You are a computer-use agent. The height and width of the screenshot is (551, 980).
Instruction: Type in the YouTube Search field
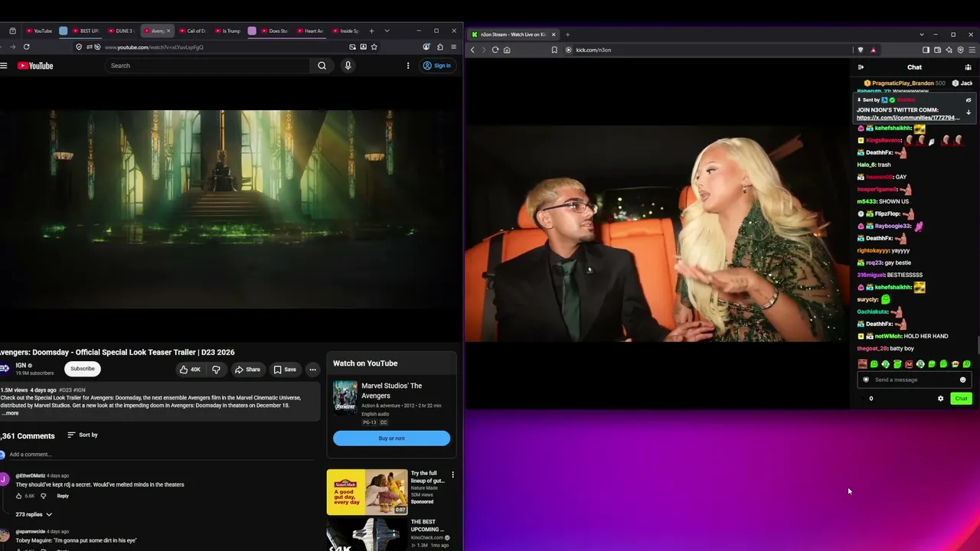click(208, 66)
